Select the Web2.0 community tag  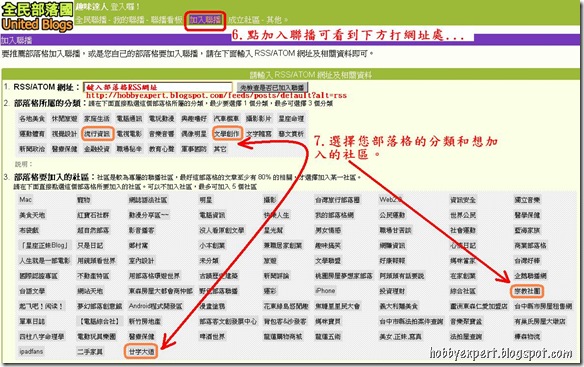coord(390,200)
